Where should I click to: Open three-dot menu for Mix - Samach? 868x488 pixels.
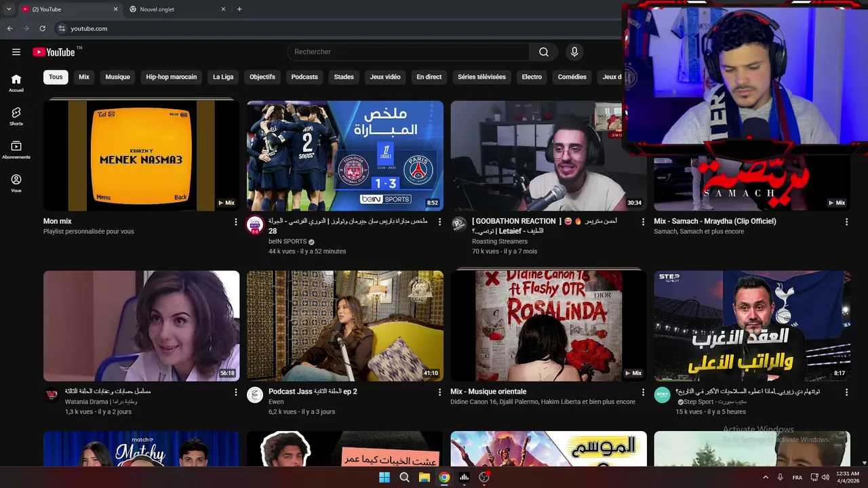tap(846, 222)
